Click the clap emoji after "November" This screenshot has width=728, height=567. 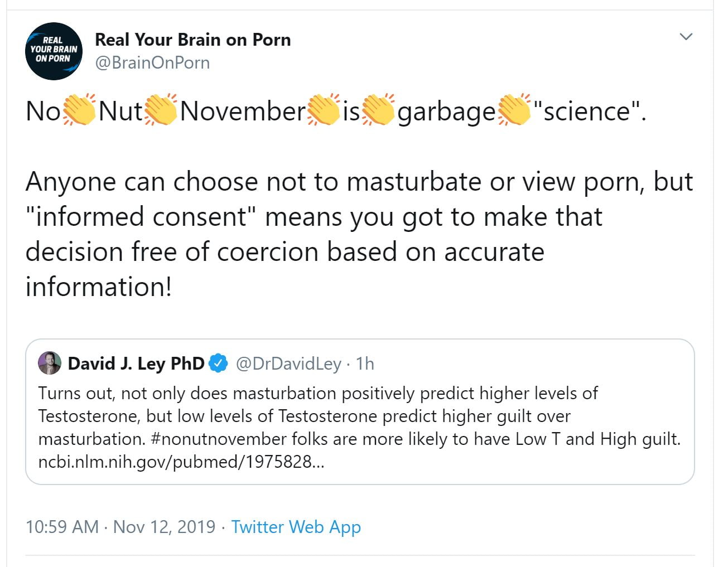(324, 110)
